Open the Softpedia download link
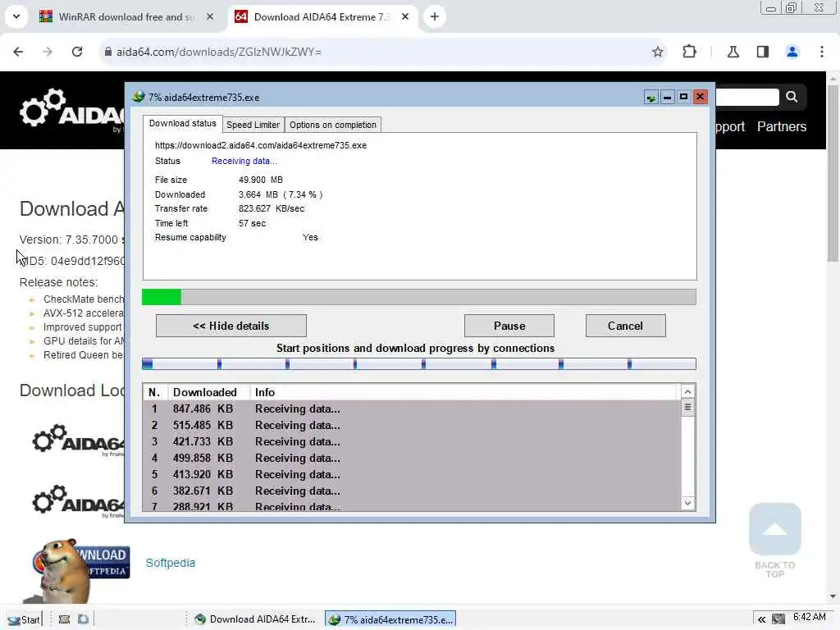Image resolution: width=840 pixels, height=630 pixels. pyautogui.click(x=171, y=563)
